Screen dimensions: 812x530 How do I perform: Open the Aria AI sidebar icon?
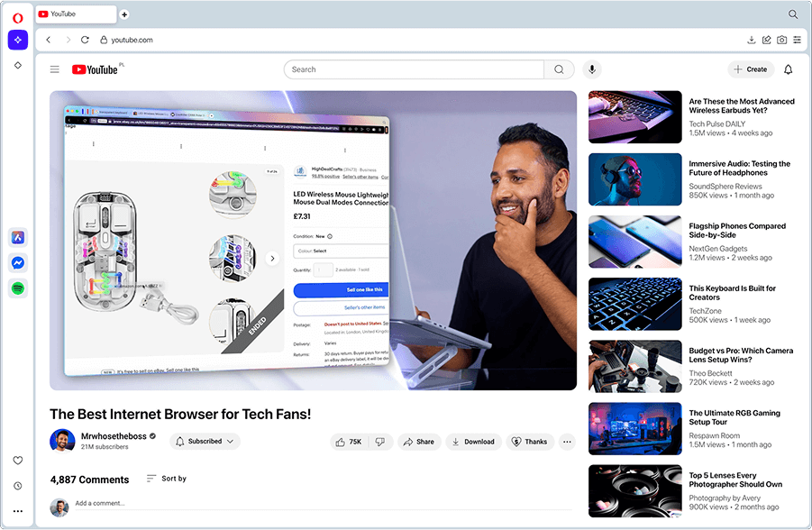[18, 40]
